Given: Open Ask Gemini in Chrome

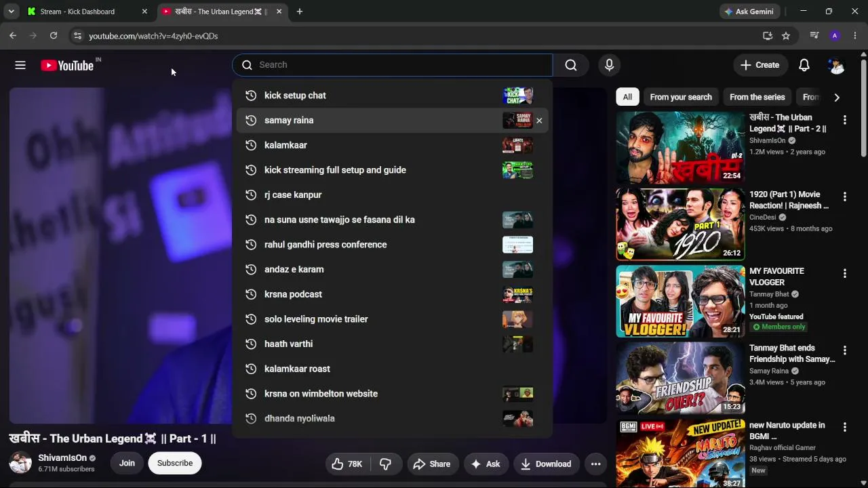Looking at the screenshot, I should click(x=749, y=12).
